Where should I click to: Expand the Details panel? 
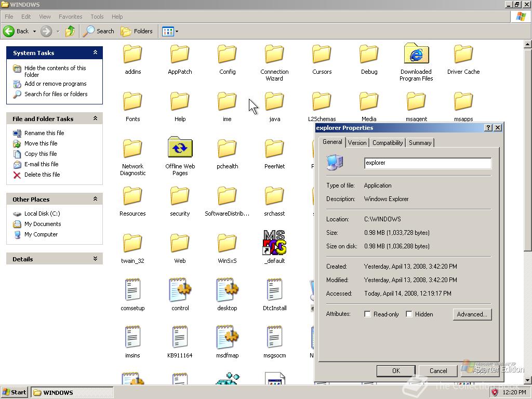point(96,259)
